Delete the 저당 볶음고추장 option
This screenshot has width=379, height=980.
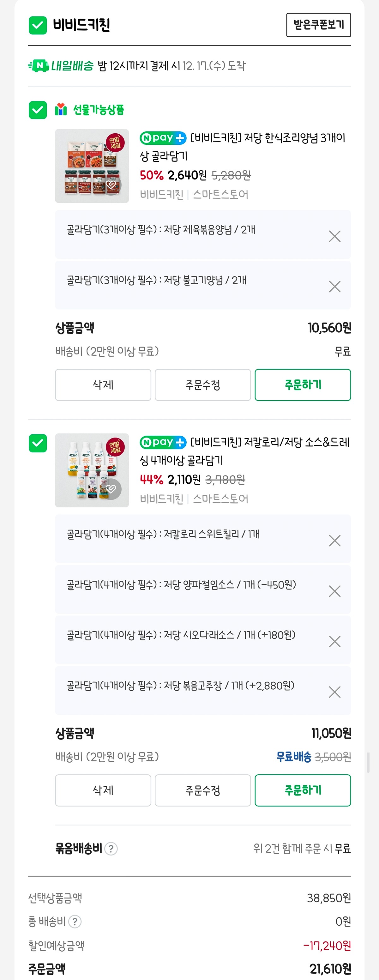click(x=334, y=692)
